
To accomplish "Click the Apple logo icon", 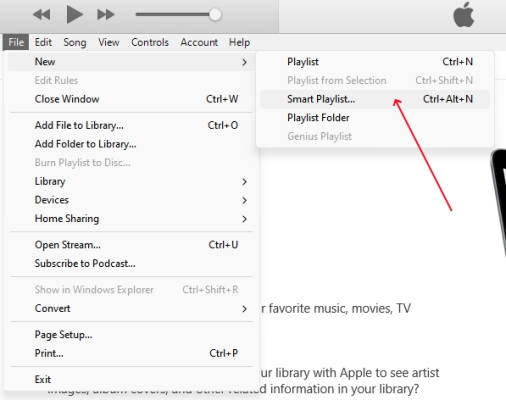I will (464, 15).
